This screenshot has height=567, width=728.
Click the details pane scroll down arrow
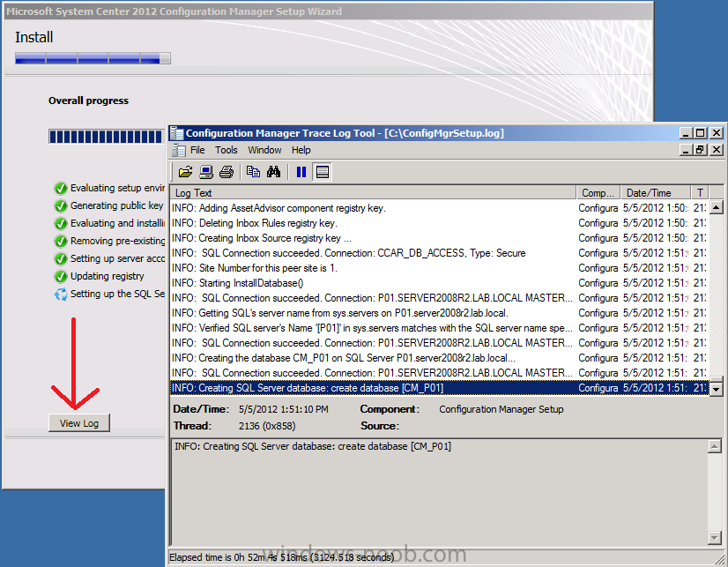point(715,538)
